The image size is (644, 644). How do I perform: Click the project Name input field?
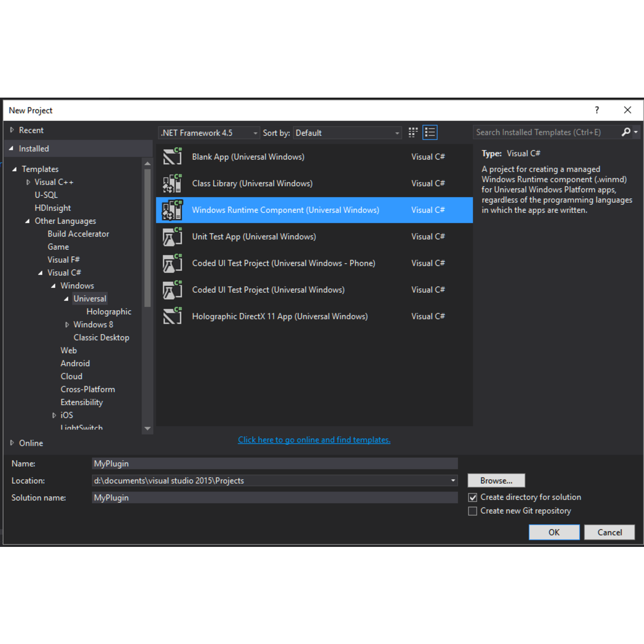[x=275, y=463]
